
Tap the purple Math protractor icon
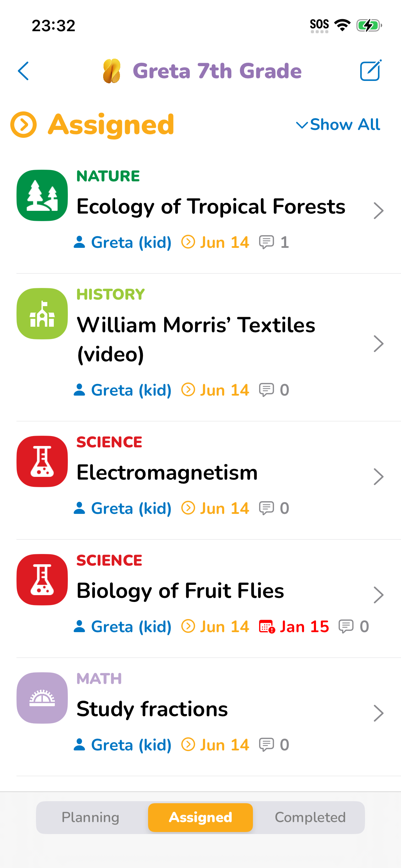[x=42, y=698]
